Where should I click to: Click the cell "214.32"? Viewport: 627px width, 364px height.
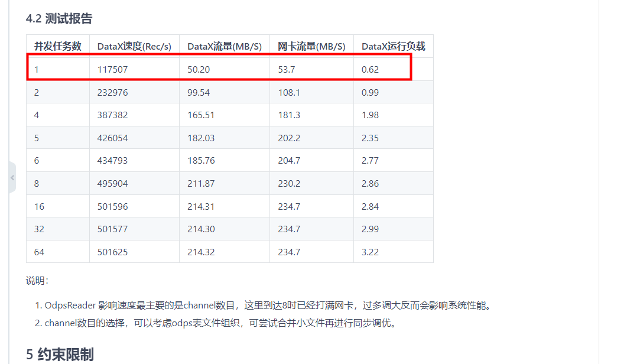point(225,252)
